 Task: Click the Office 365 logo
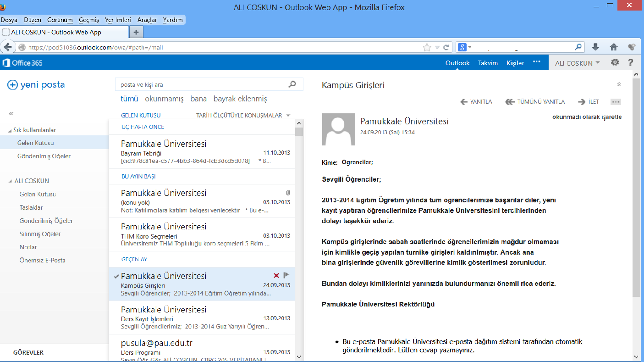coord(22,63)
